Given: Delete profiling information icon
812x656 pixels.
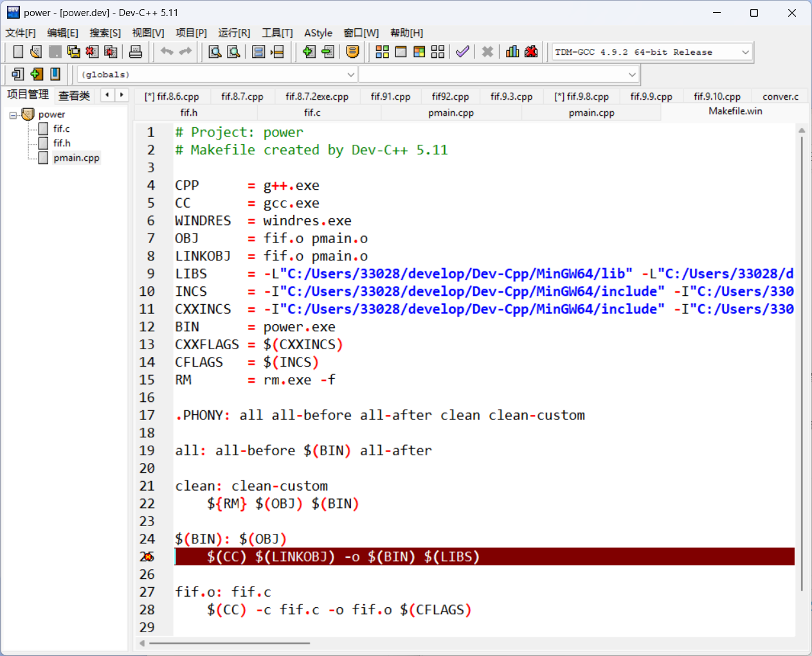Looking at the screenshot, I should click(x=531, y=51).
